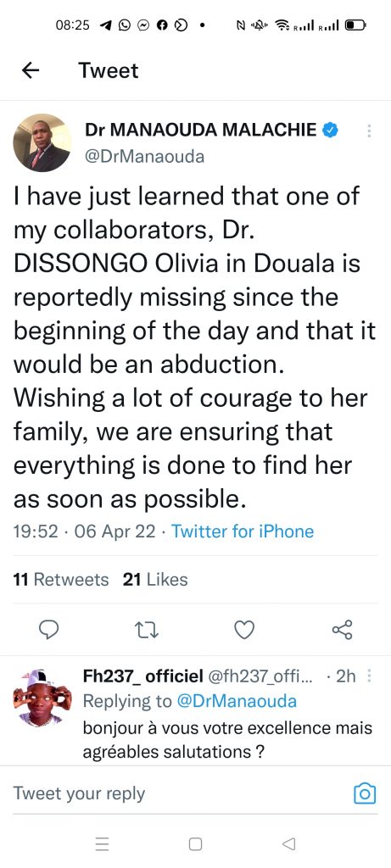
Task: Tap the retweet icon
Action: 148,630
